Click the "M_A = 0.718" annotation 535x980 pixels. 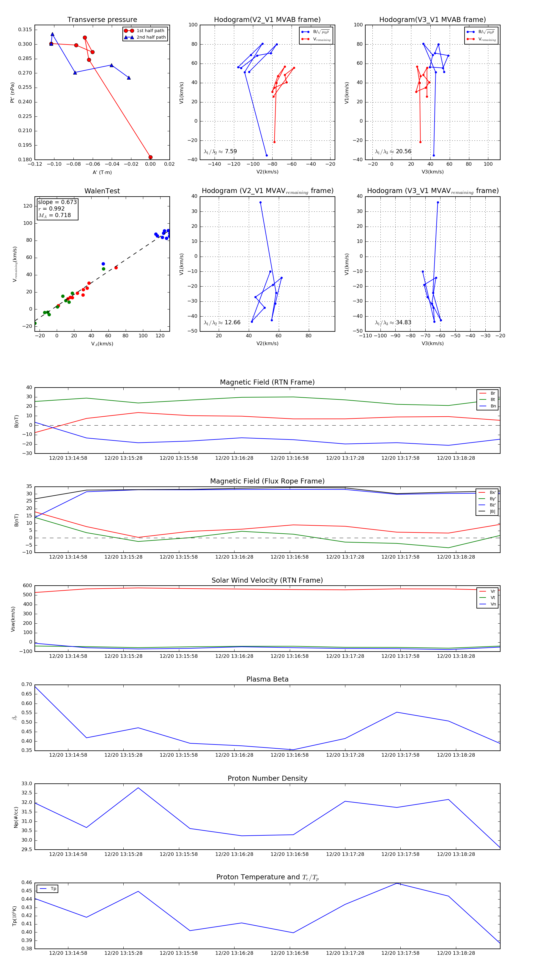tap(54, 215)
